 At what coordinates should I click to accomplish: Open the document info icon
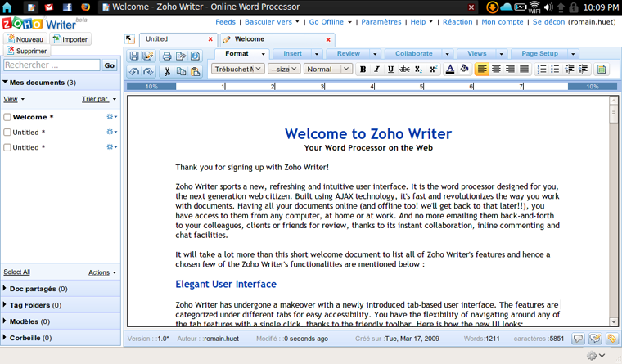[x=195, y=56]
